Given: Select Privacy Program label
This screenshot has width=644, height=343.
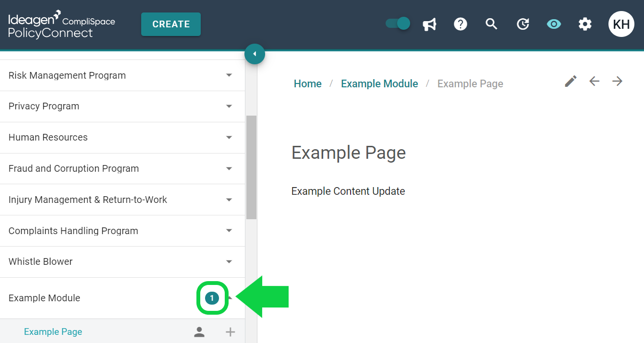Looking at the screenshot, I should (44, 106).
